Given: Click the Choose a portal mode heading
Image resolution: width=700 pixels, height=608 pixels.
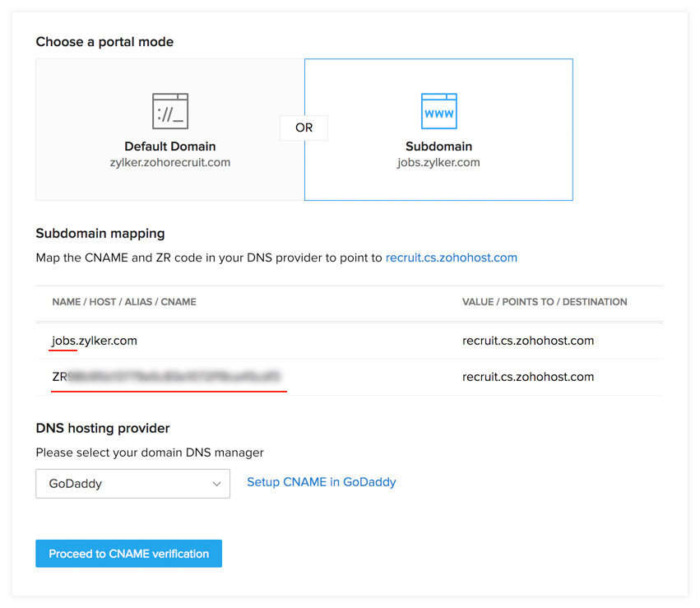Looking at the screenshot, I should coord(104,41).
